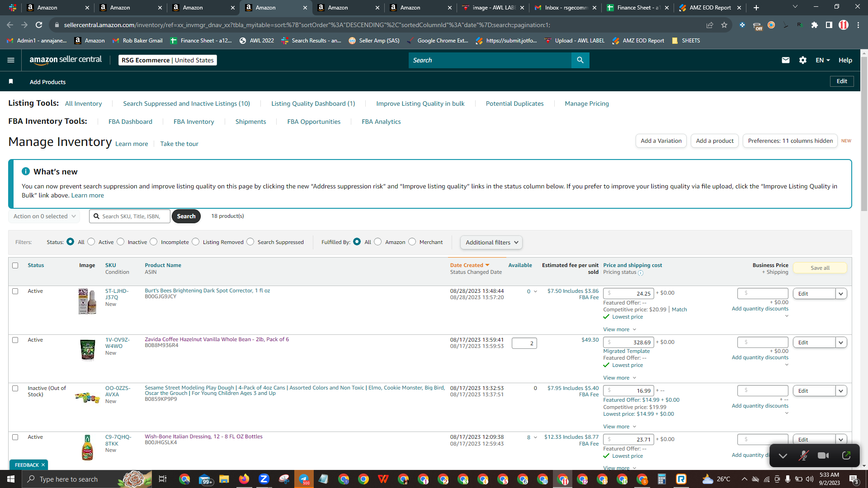Open the Seller Central hamburger menu
Image resolution: width=868 pixels, height=488 pixels.
tap(11, 60)
